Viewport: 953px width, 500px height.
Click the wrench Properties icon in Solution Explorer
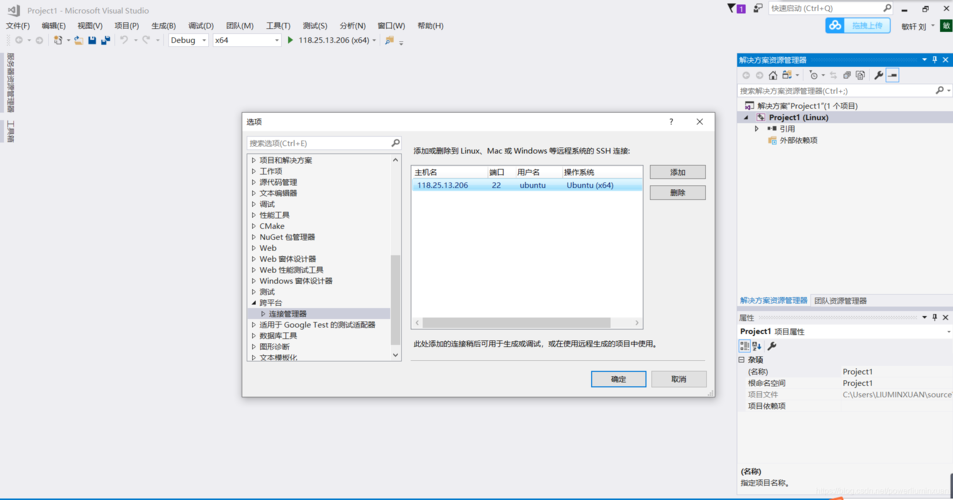pos(878,75)
